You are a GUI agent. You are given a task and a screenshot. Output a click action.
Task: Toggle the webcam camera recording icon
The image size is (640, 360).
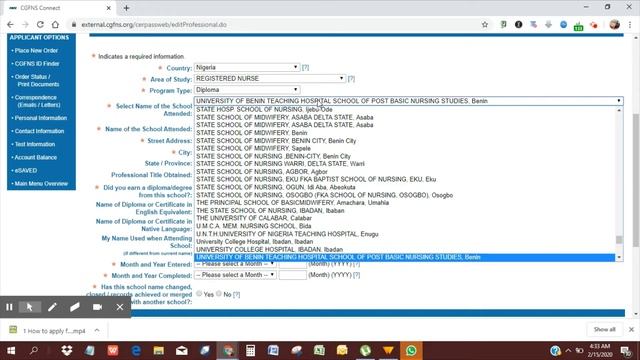click(97, 307)
